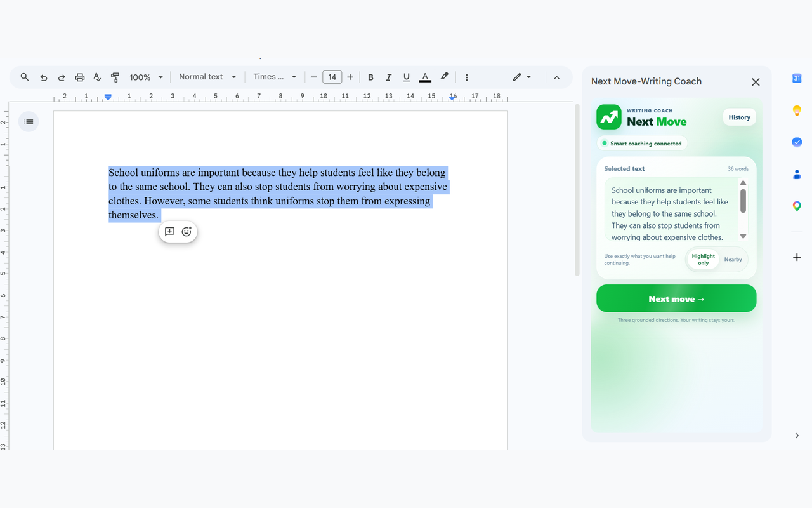
Task: Print the document
Action: point(80,77)
